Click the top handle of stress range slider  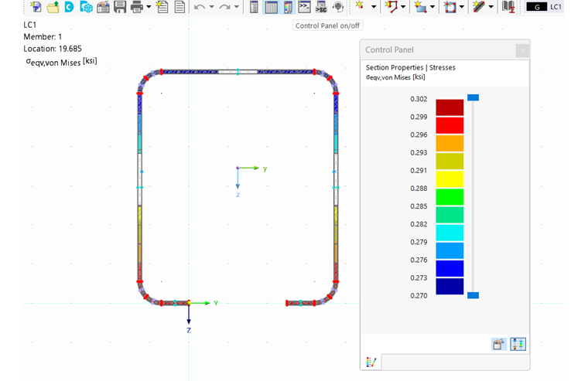(x=473, y=97)
